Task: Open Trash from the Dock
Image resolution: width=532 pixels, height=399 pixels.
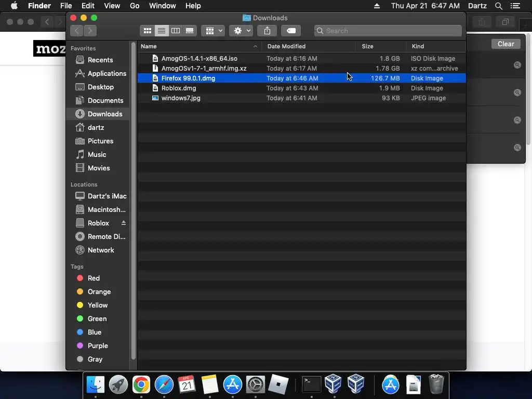Action: (436, 384)
